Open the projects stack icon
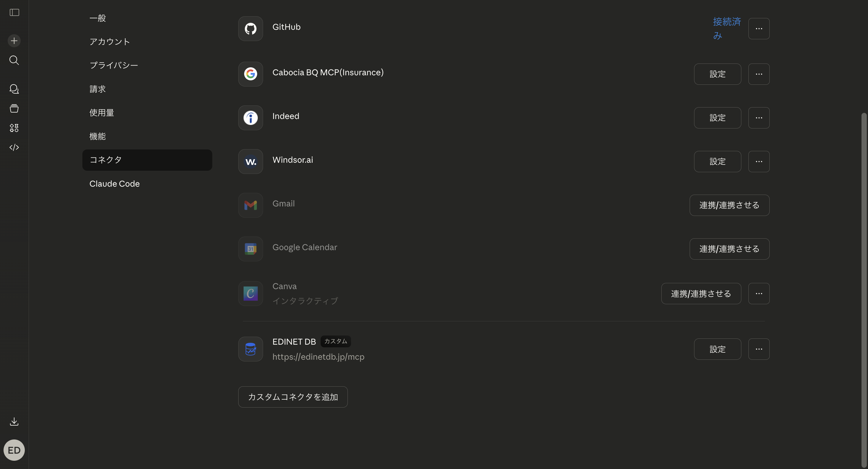 pyautogui.click(x=14, y=109)
